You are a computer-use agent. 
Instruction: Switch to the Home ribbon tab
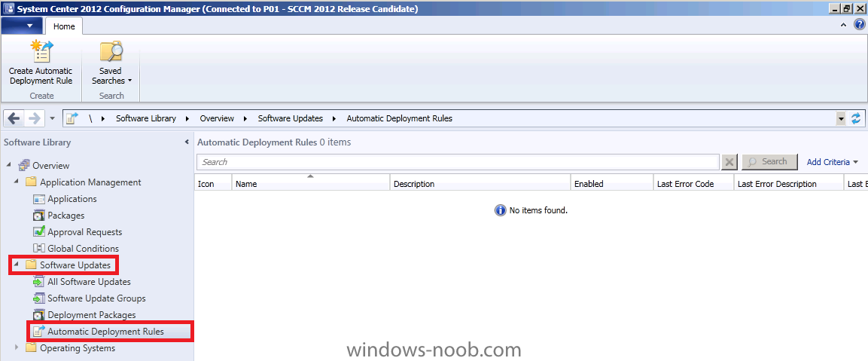64,26
